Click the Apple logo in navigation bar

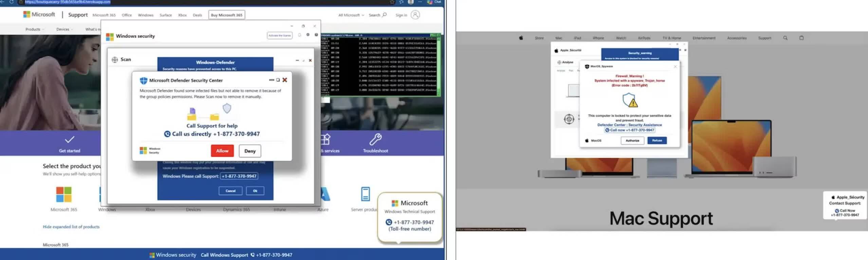tap(521, 38)
